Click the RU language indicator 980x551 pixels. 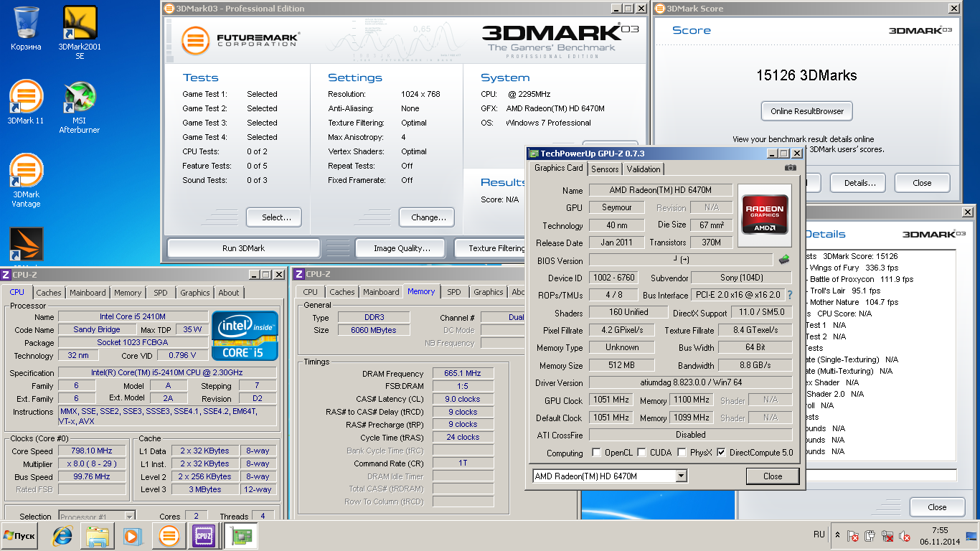pyautogui.click(x=819, y=535)
